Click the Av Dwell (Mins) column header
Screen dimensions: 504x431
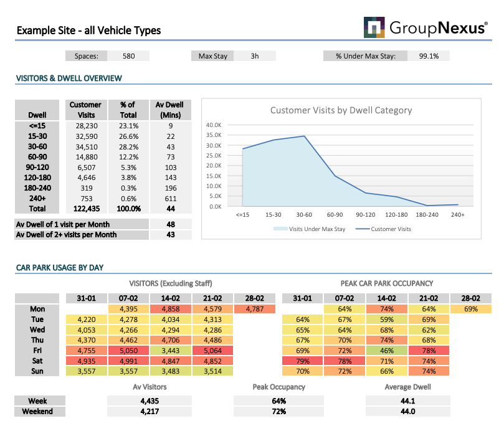click(170, 110)
